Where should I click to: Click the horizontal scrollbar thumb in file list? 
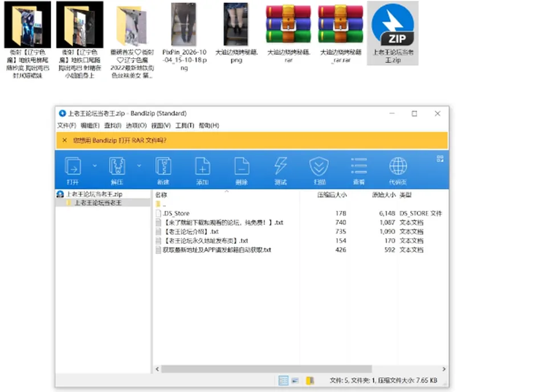point(267,369)
